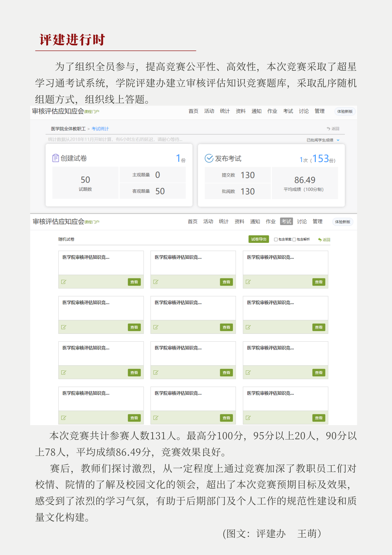Click the 提交数 130 cell
This screenshot has width=392, height=555.
click(238, 175)
